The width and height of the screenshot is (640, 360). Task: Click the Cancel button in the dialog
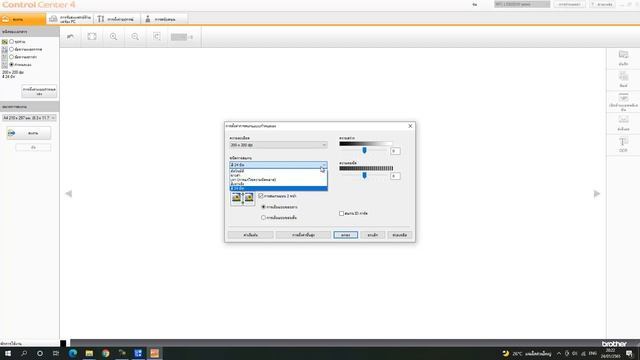[372, 235]
